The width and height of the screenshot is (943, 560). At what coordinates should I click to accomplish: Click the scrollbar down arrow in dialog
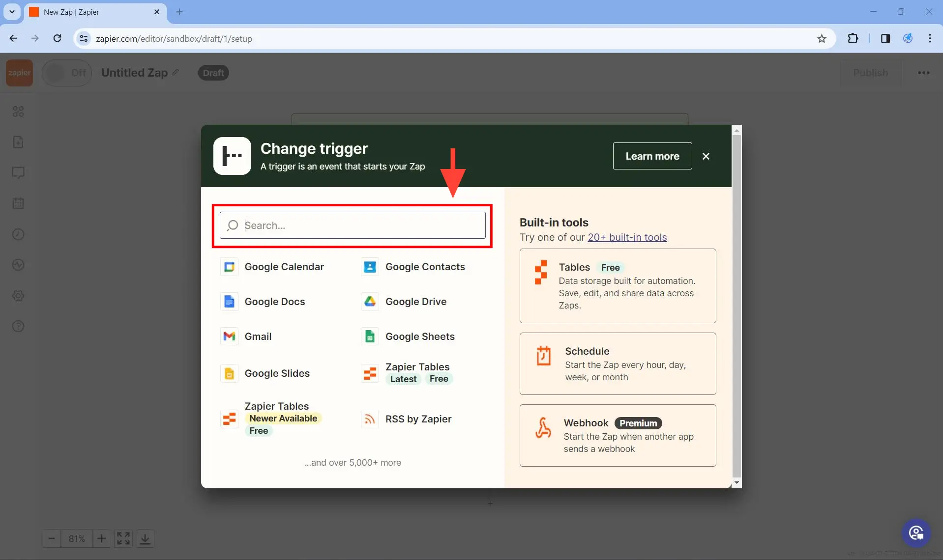pos(737,483)
